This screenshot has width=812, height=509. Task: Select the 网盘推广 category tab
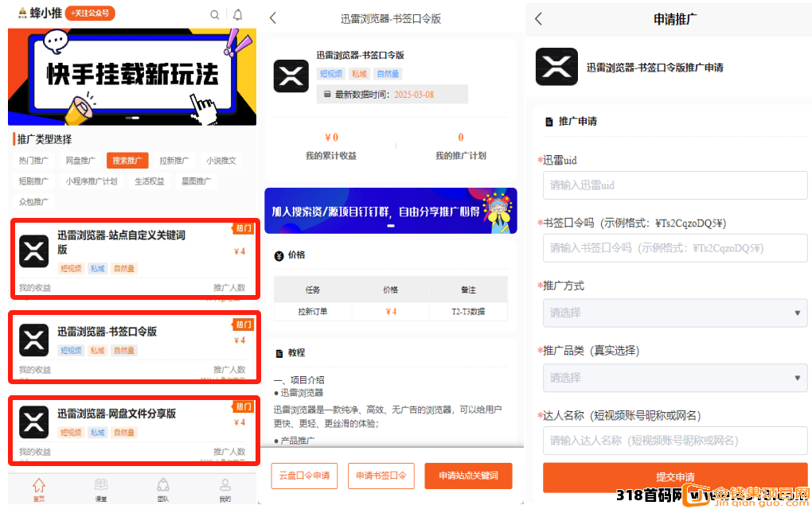point(80,161)
